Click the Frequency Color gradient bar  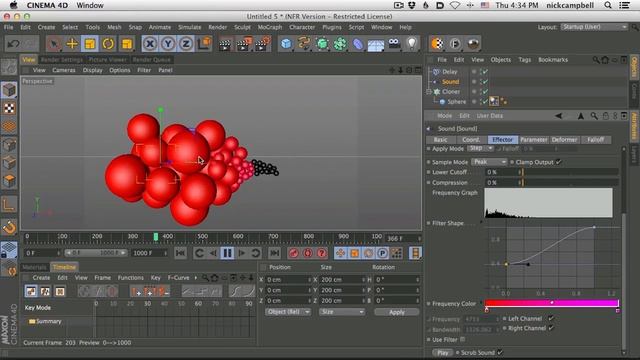tap(552, 303)
